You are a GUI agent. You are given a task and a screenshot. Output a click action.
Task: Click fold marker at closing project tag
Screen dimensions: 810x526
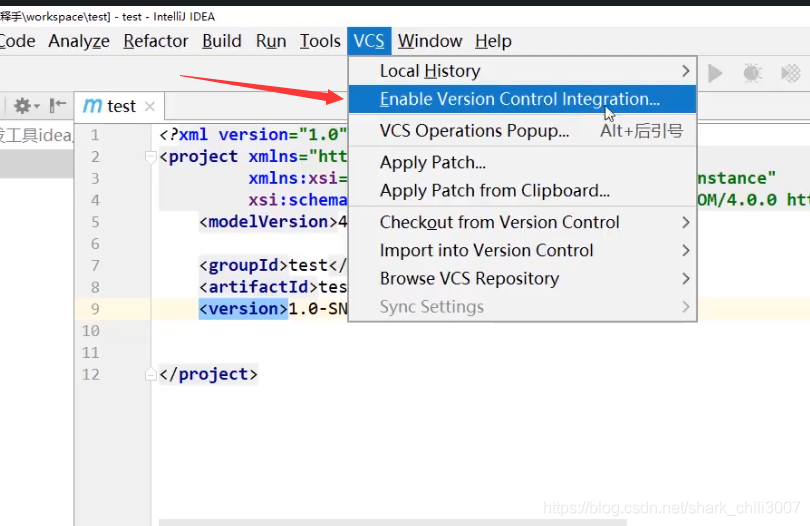pos(151,374)
